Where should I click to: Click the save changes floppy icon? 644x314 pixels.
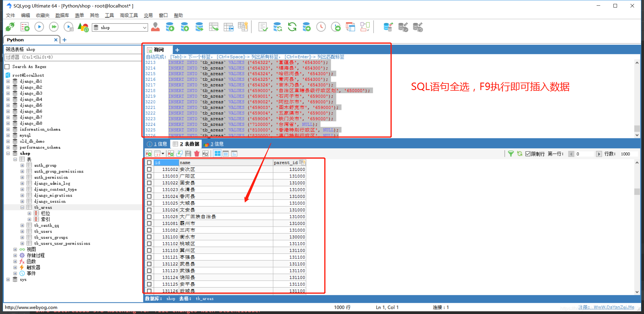[x=188, y=154]
